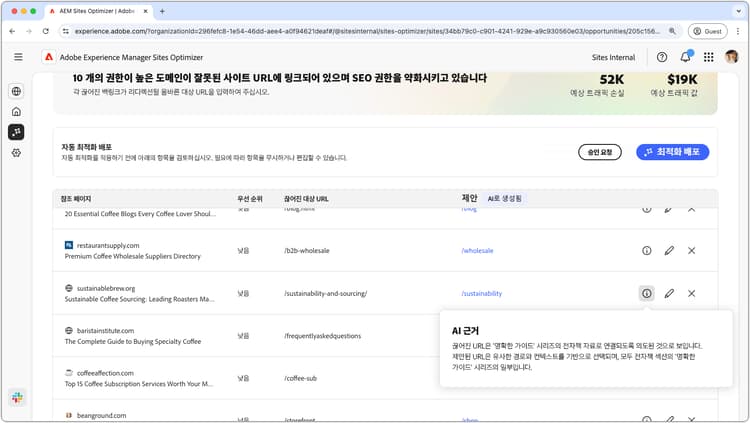Select restaurantsupply.com domain text
Screen dimensions: 750x423
click(108, 245)
